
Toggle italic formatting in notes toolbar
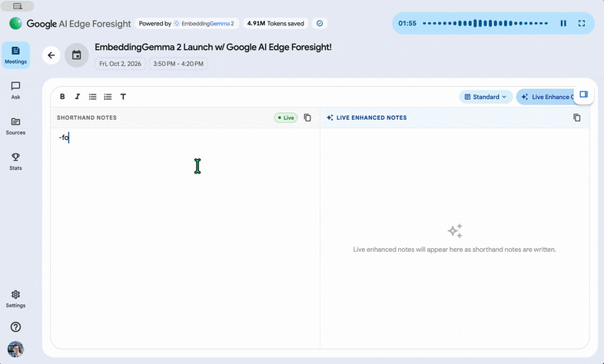coord(78,97)
